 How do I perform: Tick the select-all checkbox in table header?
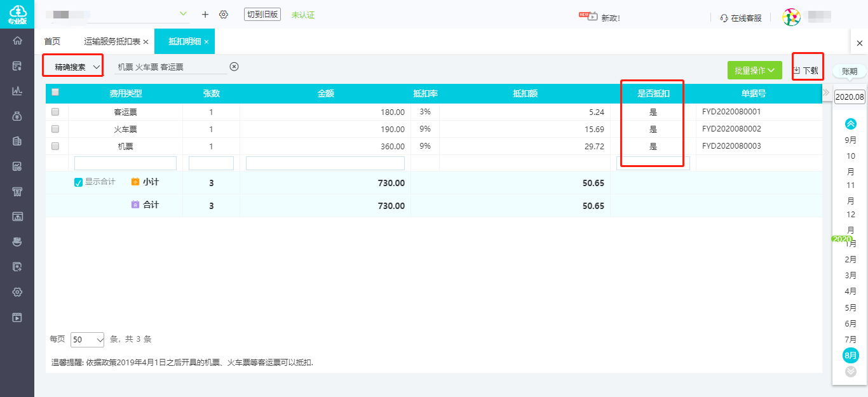tap(55, 92)
